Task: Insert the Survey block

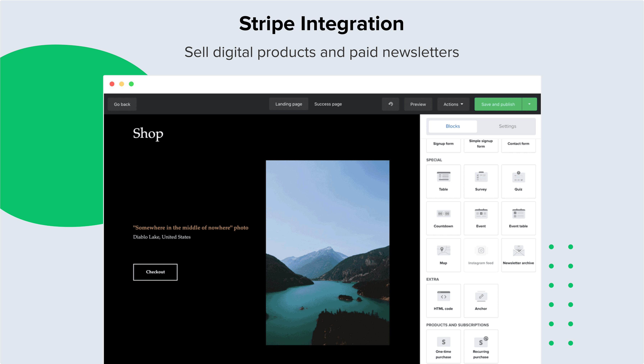Action: (x=481, y=181)
